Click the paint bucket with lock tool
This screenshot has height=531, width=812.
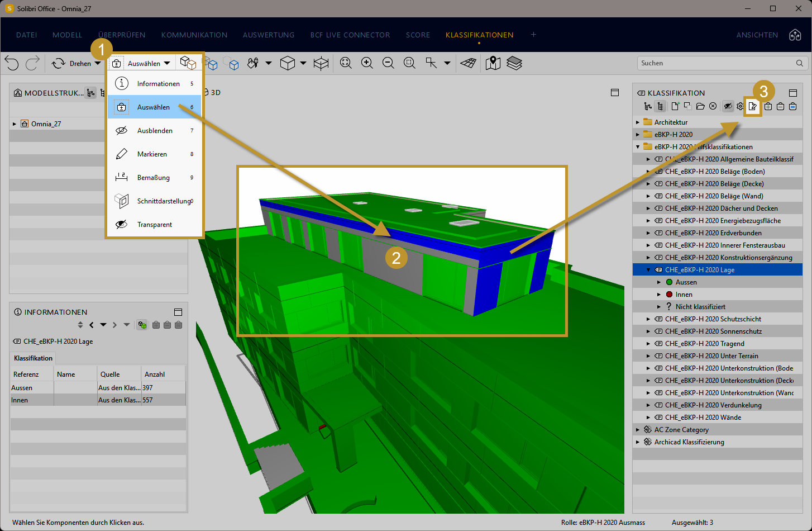click(253, 63)
